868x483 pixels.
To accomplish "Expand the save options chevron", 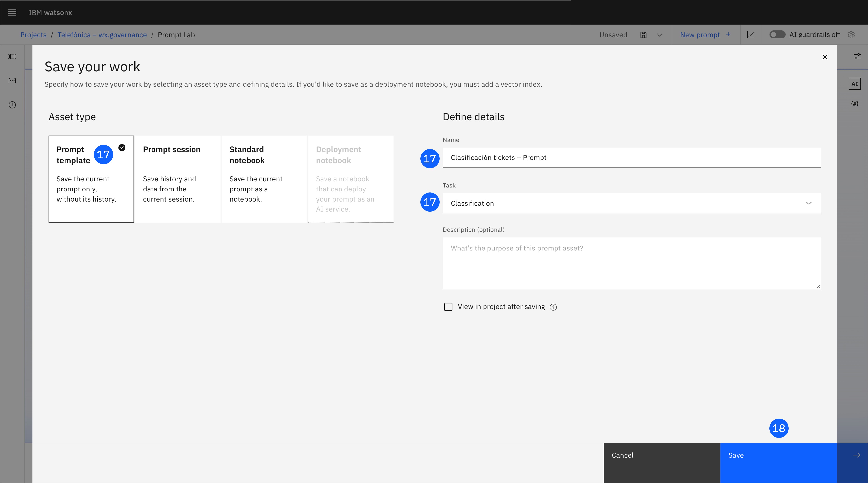I will click(659, 35).
